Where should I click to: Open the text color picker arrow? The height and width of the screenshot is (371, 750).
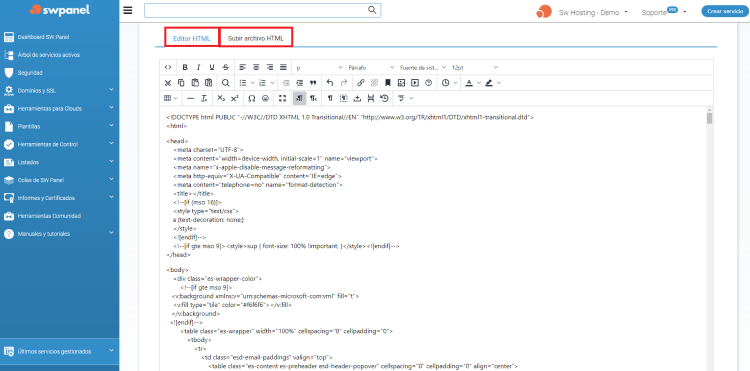click(x=479, y=83)
